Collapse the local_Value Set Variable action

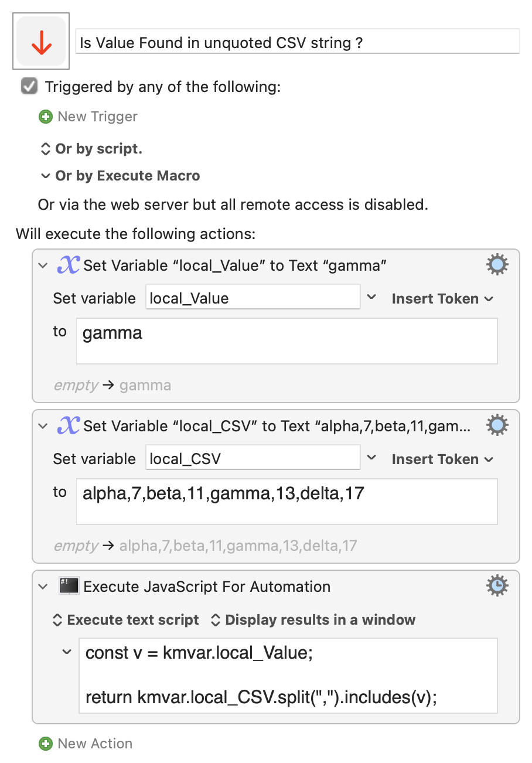[43, 265]
